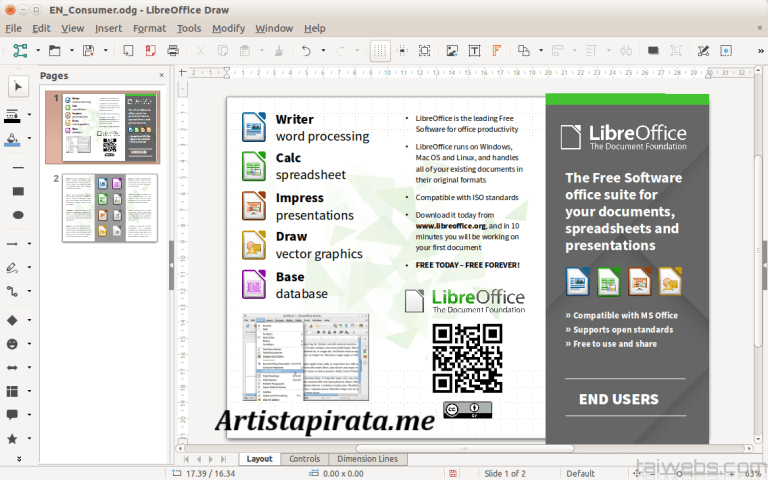Show more toolbar items with » chevron
Viewport: 768px width, 480px height.
point(760,50)
